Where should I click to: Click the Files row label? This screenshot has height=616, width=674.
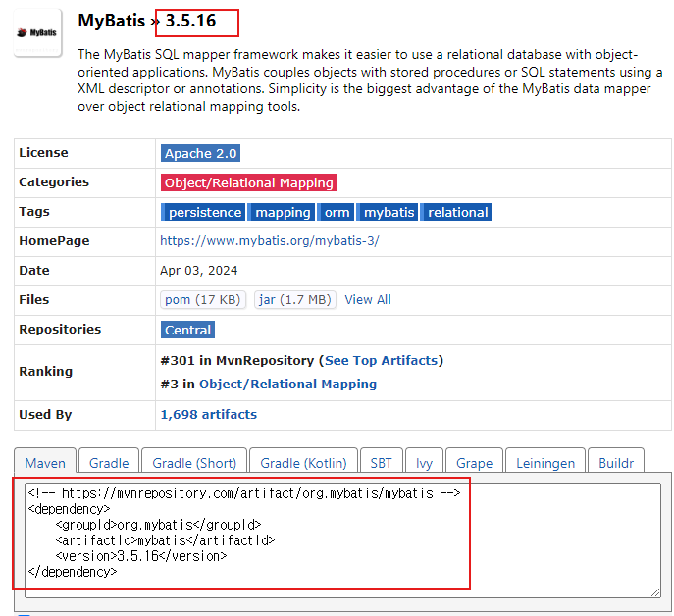[x=34, y=299]
